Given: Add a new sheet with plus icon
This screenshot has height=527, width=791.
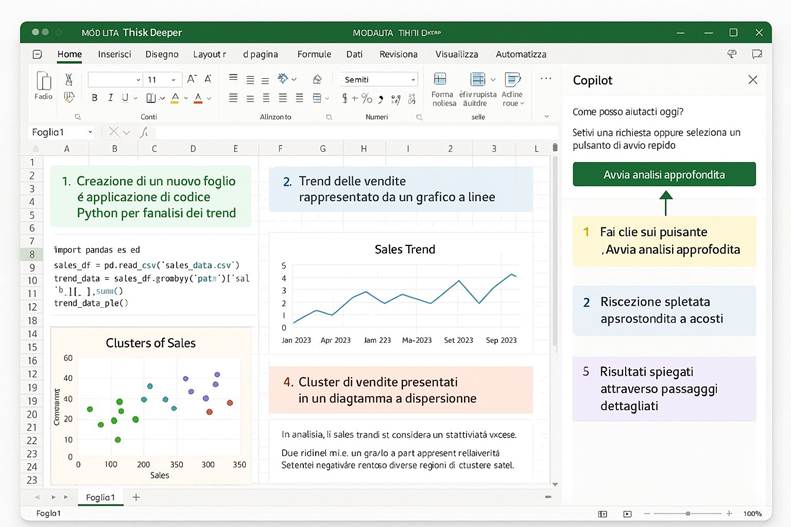Looking at the screenshot, I should [x=136, y=497].
